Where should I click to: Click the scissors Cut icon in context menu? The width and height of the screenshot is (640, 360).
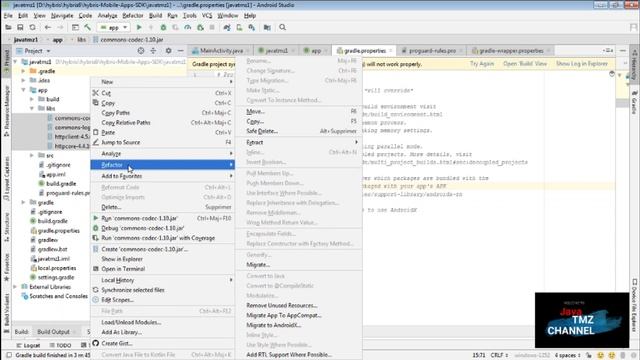tap(96, 93)
